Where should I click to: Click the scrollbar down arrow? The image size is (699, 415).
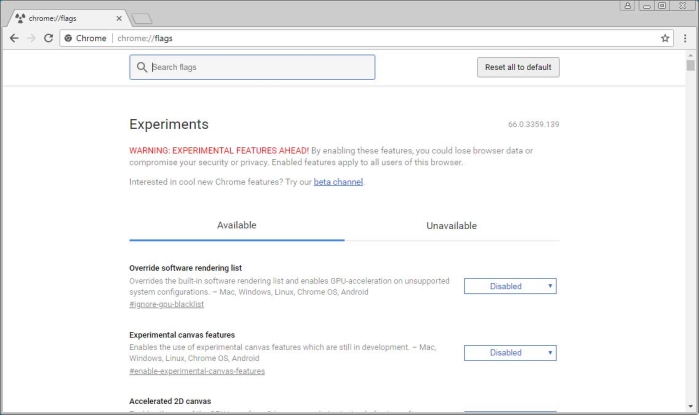[x=691, y=407]
